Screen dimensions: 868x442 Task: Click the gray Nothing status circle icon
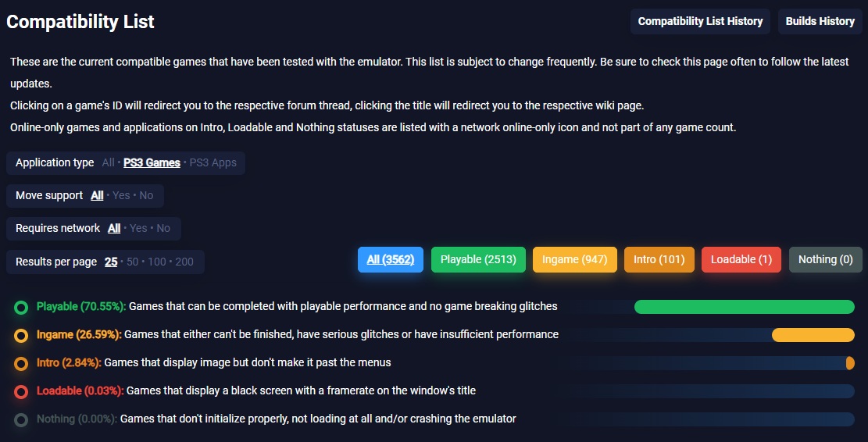point(21,419)
